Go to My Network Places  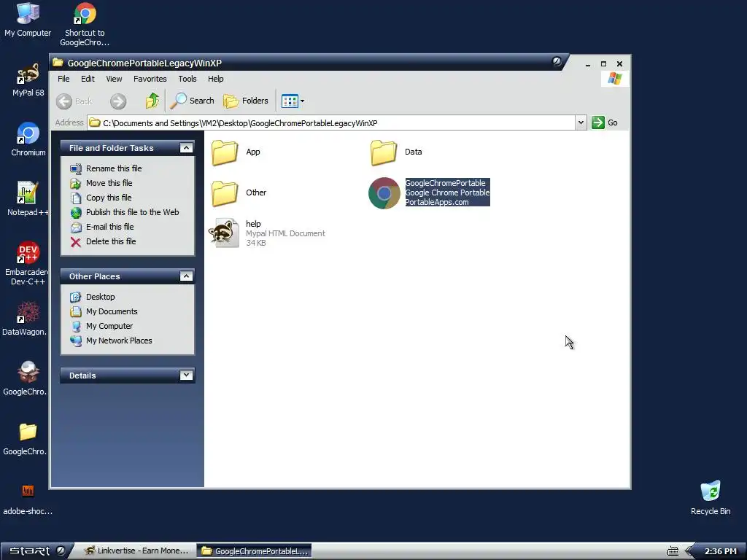point(119,341)
